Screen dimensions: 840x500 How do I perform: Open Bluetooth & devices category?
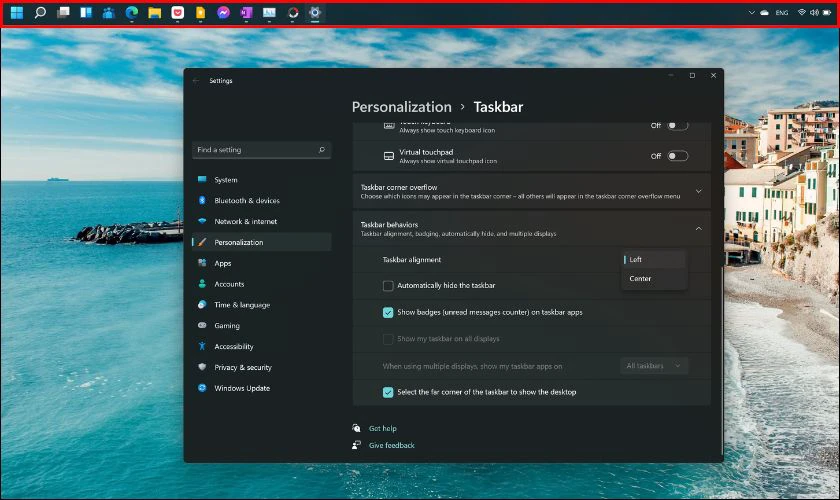[x=261, y=200]
